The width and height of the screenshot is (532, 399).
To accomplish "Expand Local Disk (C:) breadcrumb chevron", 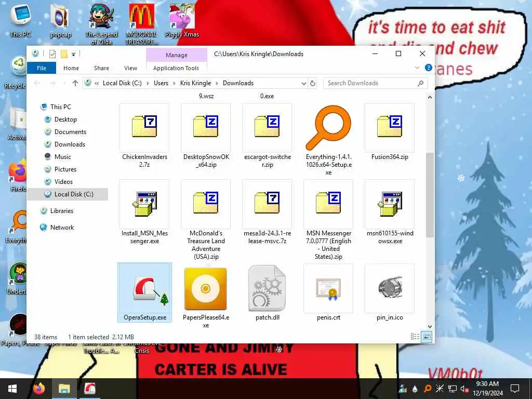I will tap(148, 83).
